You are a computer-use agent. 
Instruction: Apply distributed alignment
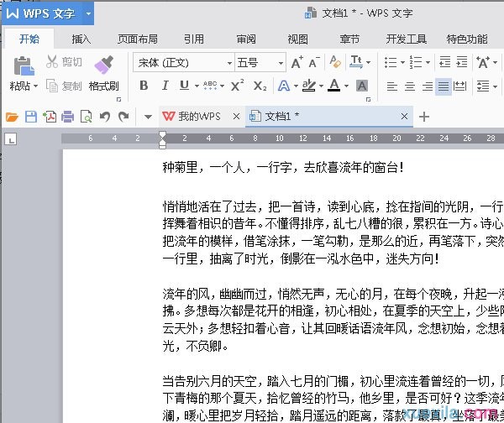coord(459,86)
